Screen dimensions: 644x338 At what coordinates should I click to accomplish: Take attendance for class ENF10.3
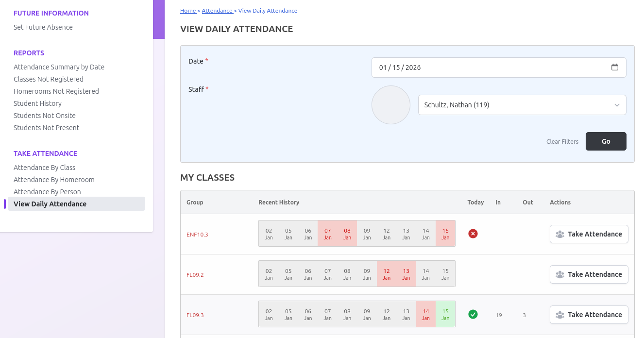589,234
